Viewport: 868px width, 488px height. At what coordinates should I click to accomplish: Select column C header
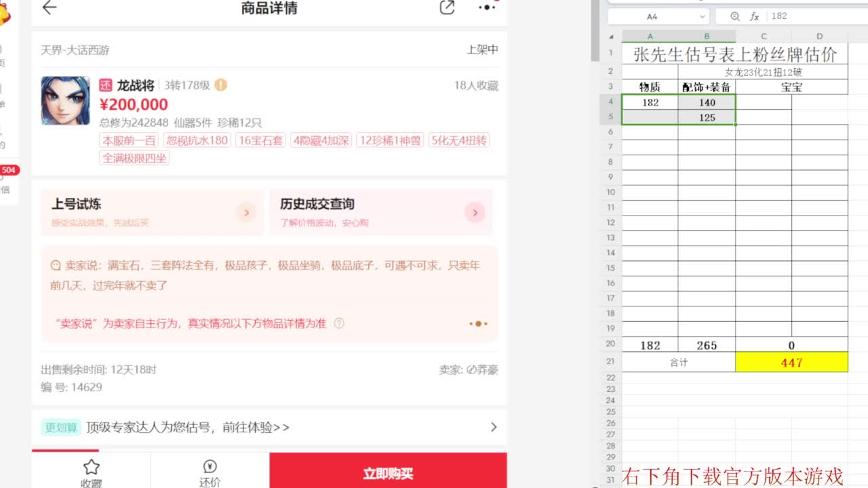click(x=764, y=37)
